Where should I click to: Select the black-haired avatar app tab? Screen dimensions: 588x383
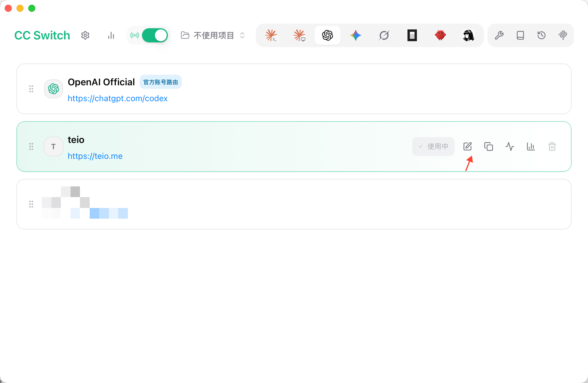pos(469,35)
